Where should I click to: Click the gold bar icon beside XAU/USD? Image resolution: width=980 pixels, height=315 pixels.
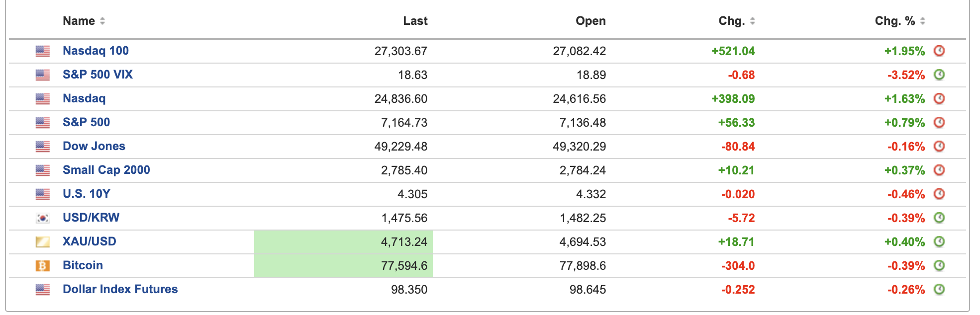43,242
